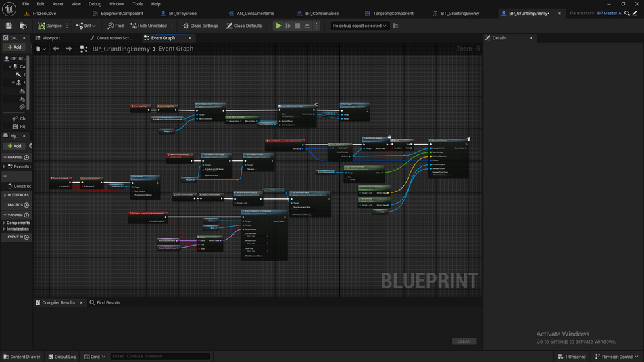The image size is (644, 362).
Task: Click the Add component button
Action: (14, 47)
